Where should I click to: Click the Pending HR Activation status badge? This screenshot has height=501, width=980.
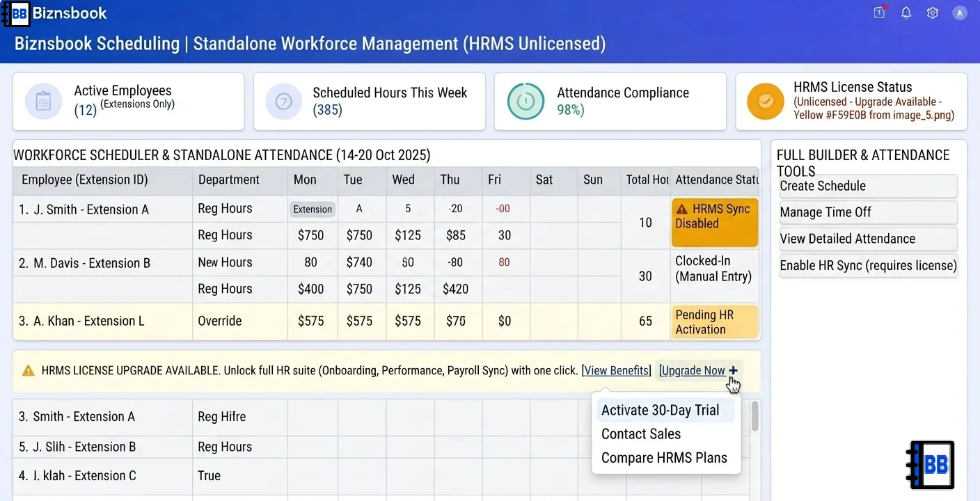(715, 321)
